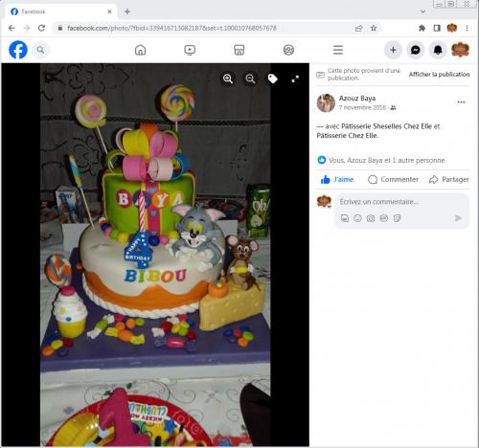Open the post options three-dots menu
Viewport: 479px width, 448px height.
click(461, 102)
